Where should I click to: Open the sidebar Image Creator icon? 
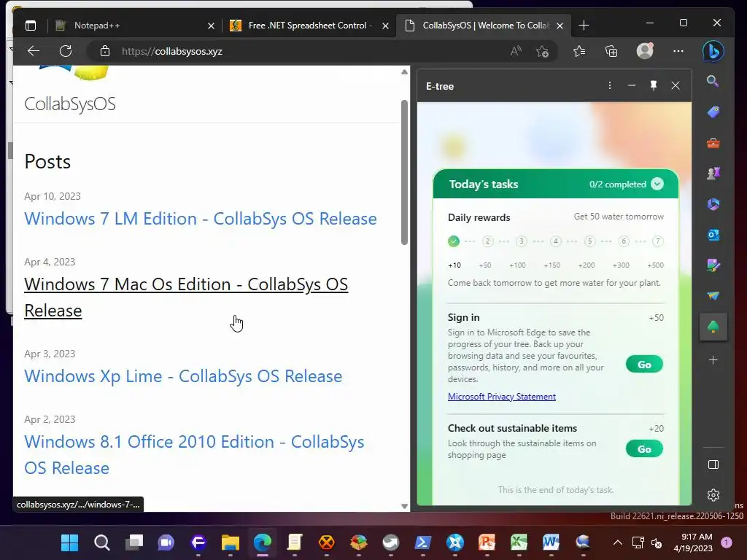click(x=713, y=265)
